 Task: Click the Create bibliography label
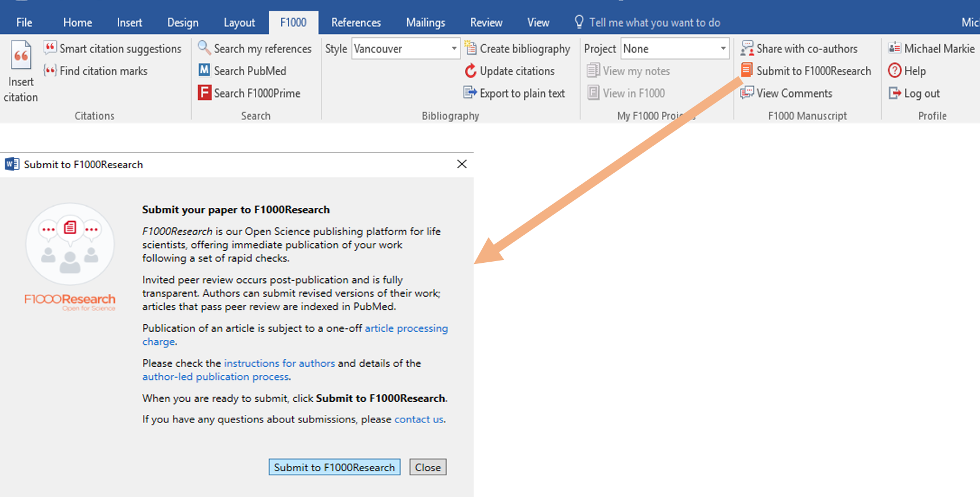click(x=525, y=49)
